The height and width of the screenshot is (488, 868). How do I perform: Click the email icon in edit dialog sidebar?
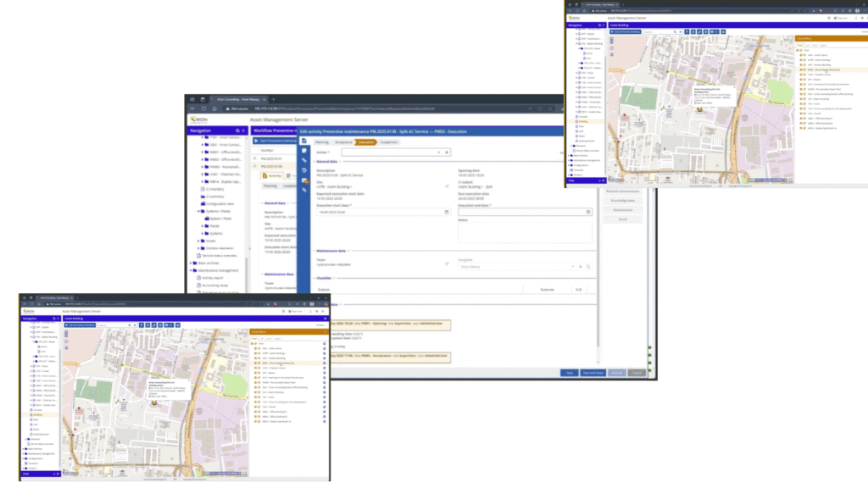coord(303,180)
